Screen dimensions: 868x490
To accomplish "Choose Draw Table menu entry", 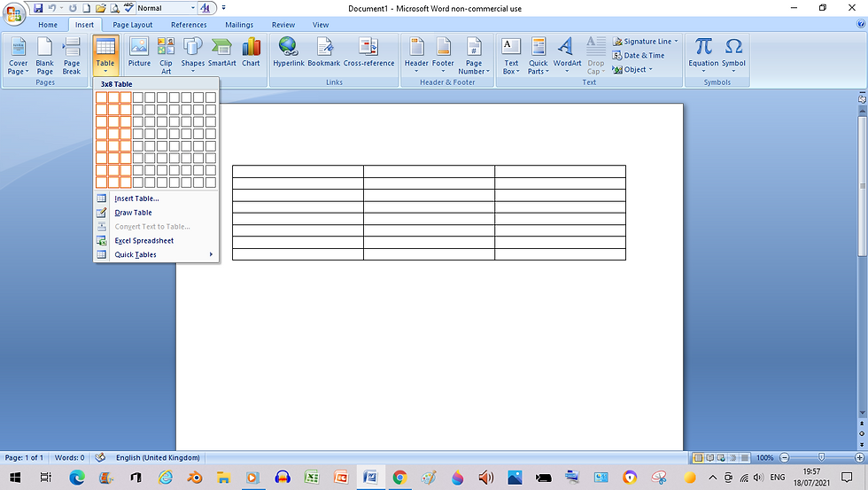I will point(156,213).
